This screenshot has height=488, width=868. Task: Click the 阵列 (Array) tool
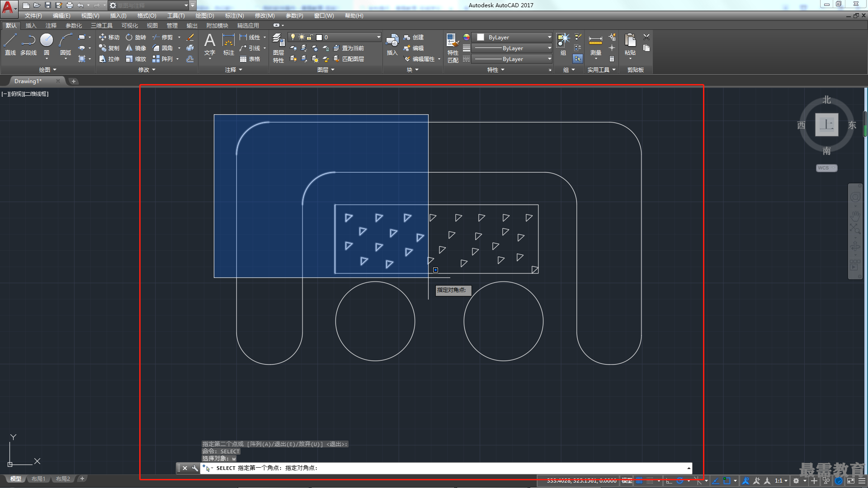pyautogui.click(x=163, y=59)
